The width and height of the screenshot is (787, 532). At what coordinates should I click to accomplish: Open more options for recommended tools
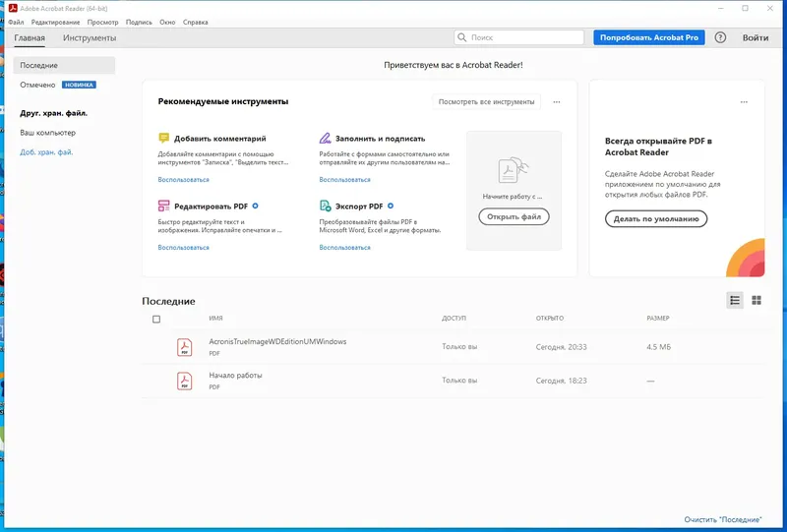(x=557, y=102)
